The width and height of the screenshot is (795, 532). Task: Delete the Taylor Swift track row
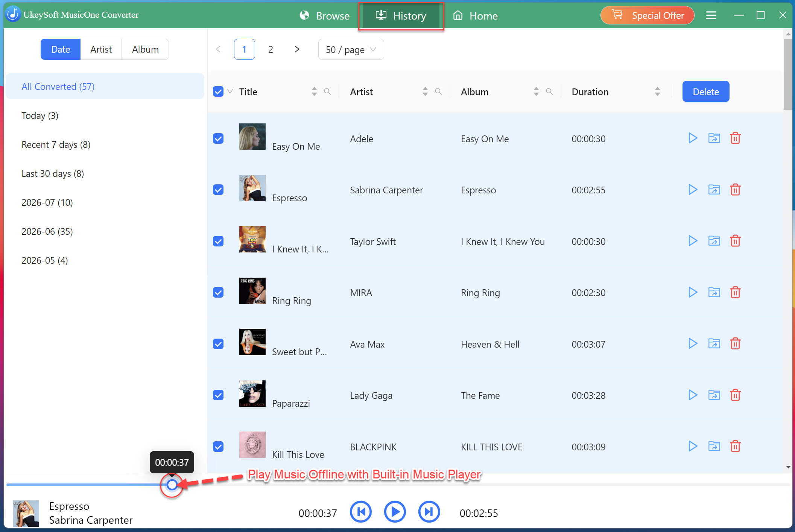click(735, 241)
